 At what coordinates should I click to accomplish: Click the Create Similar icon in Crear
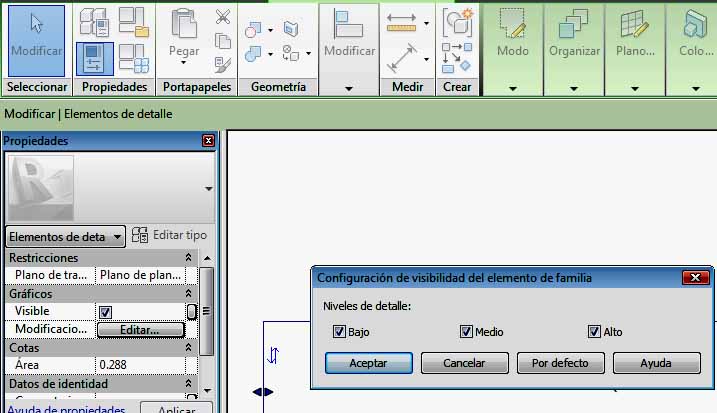point(456,58)
